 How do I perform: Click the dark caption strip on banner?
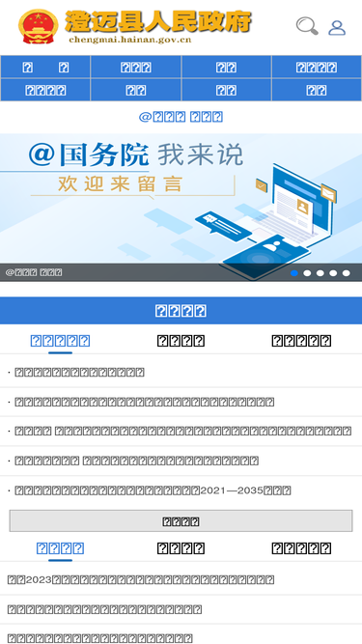click(181, 272)
